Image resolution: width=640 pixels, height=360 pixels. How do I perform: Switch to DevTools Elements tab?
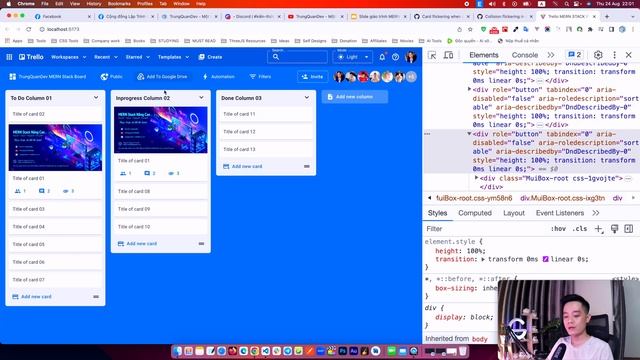point(484,55)
